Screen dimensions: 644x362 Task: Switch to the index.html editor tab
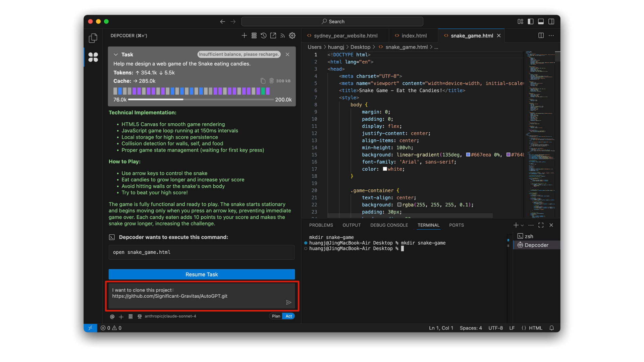tap(414, 36)
